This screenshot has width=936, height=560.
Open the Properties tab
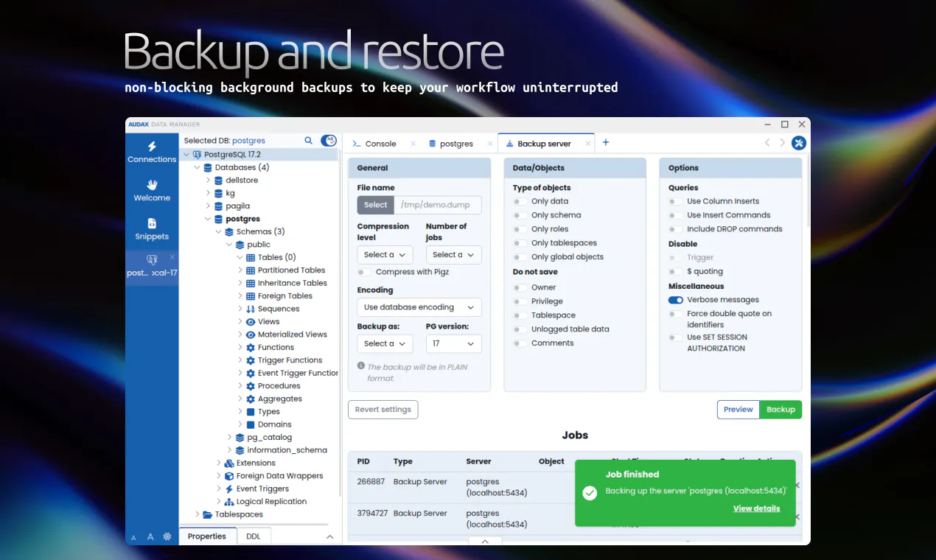pos(207,536)
